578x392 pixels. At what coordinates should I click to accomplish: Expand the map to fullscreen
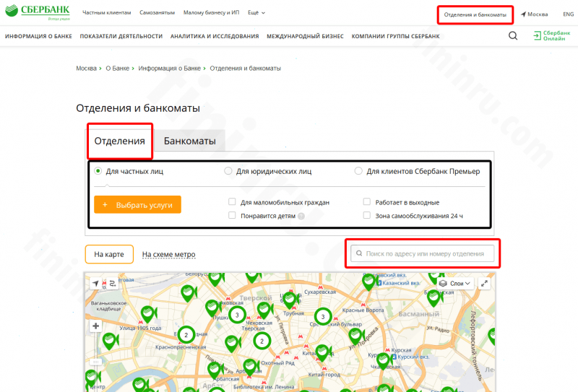click(x=484, y=283)
